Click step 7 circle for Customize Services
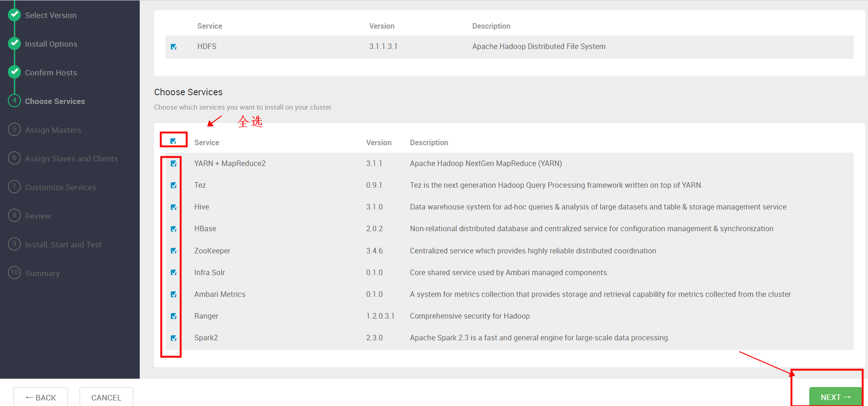 pos(14,187)
